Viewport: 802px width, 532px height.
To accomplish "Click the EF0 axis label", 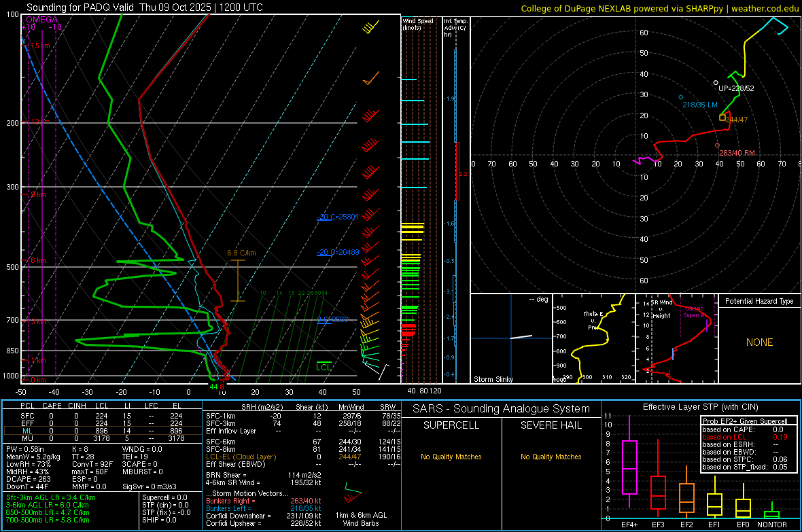I will coord(743,525).
